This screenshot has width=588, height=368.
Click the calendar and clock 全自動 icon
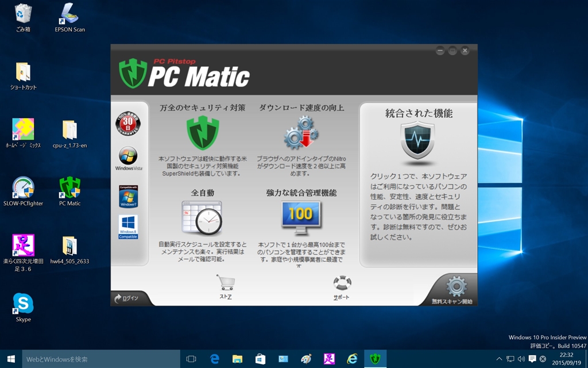point(202,218)
